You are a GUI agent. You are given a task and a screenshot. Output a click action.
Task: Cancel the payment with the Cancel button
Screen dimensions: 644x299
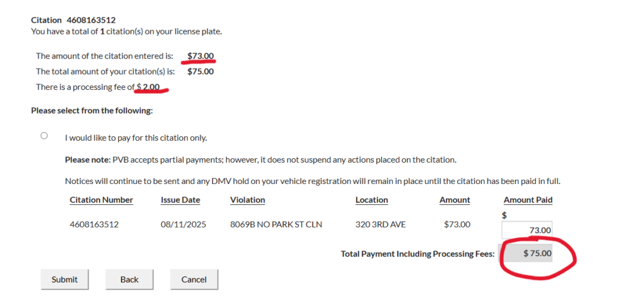pyautogui.click(x=194, y=280)
